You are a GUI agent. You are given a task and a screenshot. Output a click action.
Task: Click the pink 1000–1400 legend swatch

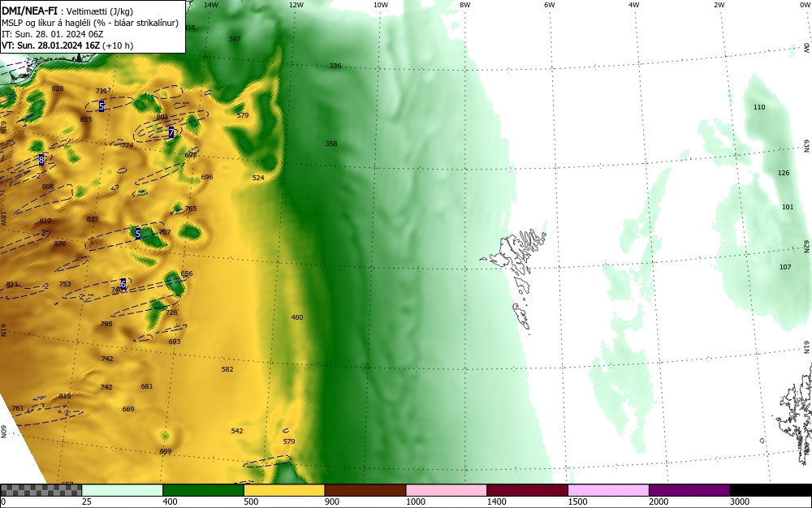tap(447, 490)
